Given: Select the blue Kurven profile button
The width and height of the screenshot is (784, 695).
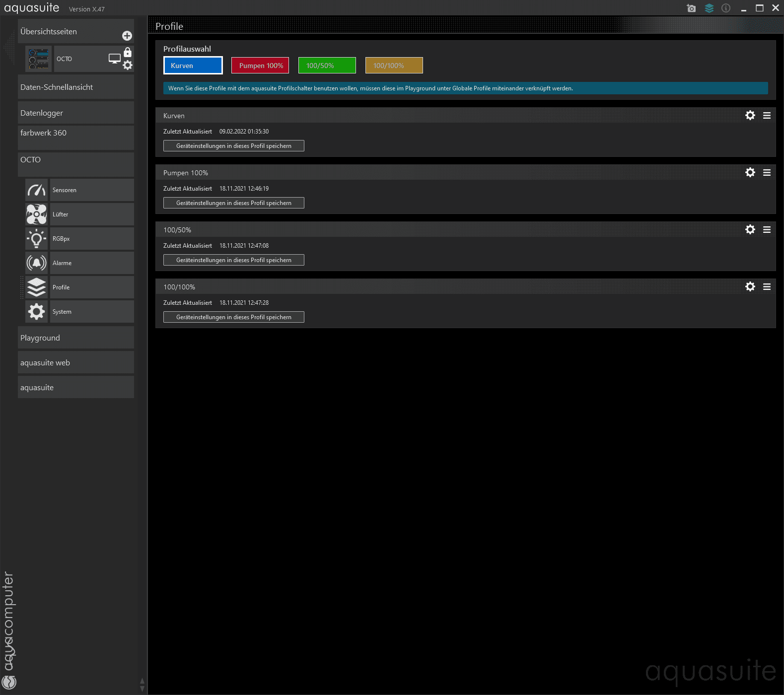Looking at the screenshot, I should [193, 66].
